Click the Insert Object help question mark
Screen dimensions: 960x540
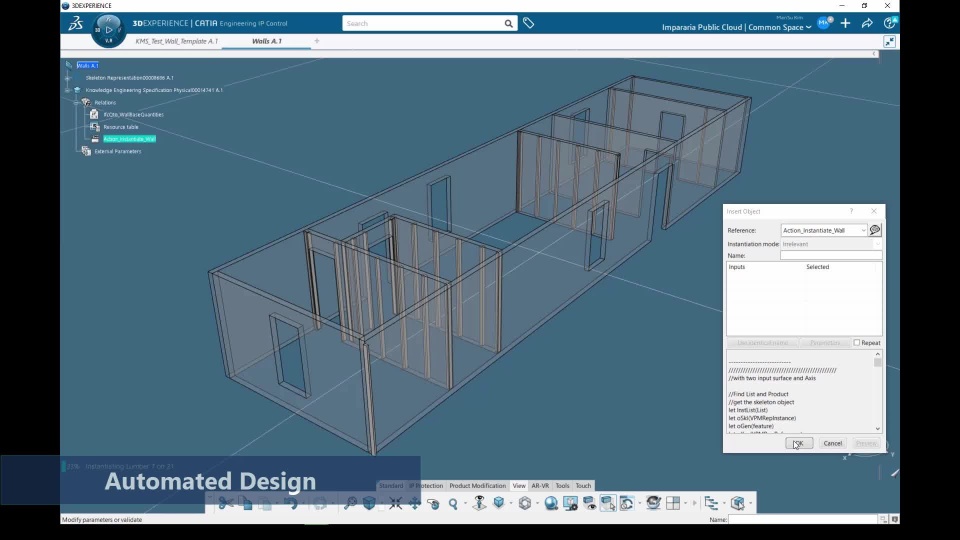click(851, 211)
